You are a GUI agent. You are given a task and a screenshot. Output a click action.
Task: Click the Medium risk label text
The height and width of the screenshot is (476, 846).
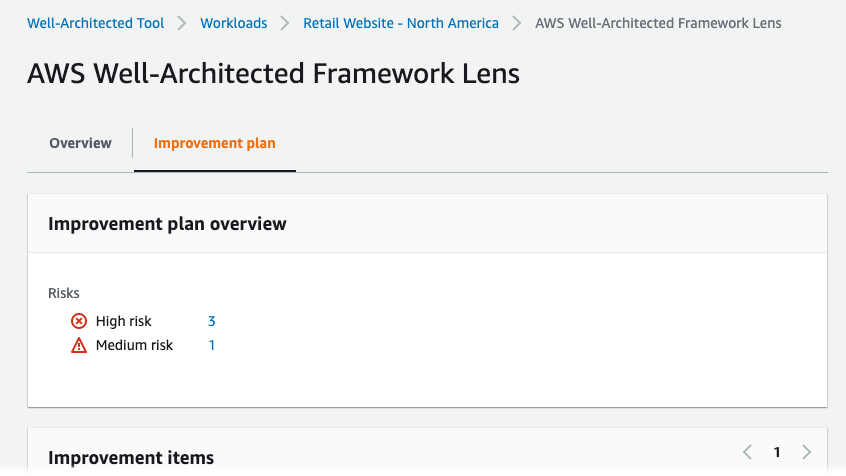click(x=134, y=346)
